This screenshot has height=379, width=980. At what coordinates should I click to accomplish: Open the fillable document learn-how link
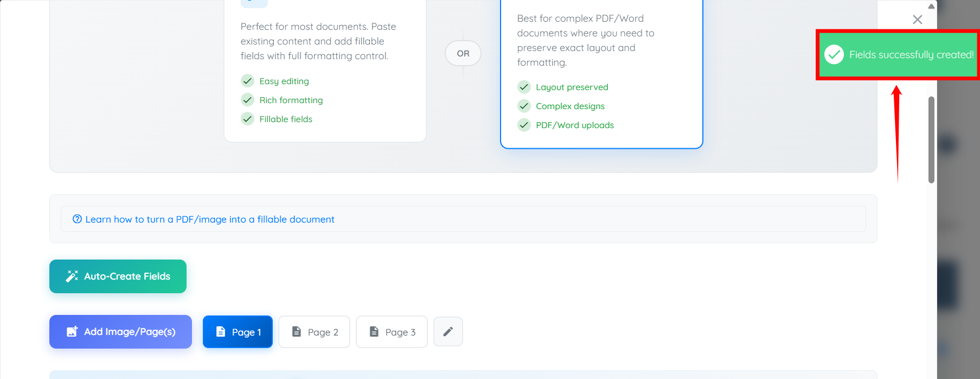coord(209,219)
